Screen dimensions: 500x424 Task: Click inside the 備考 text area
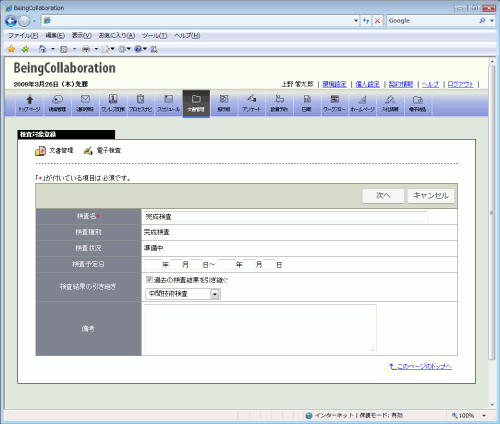[260, 329]
